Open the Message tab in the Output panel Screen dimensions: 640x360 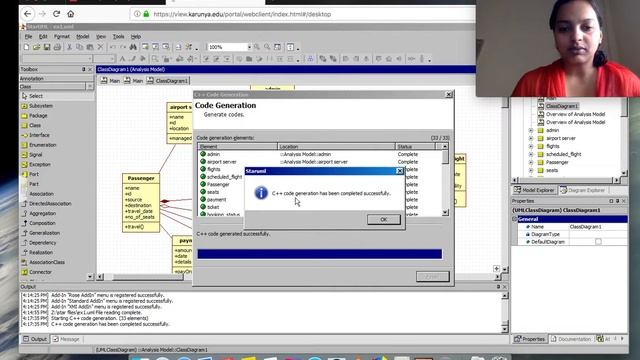(x=66, y=339)
